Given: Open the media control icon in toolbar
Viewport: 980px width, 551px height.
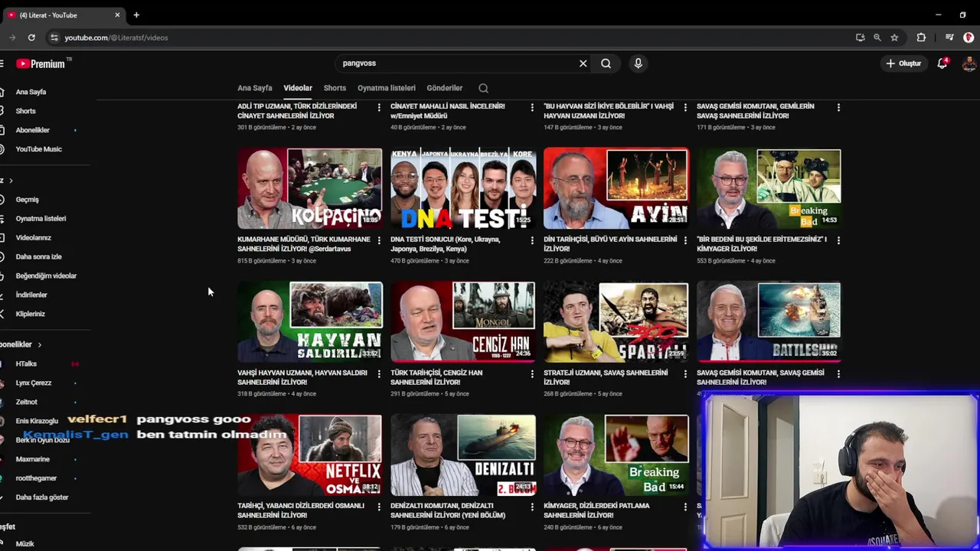Looking at the screenshot, I should pos(949,37).
